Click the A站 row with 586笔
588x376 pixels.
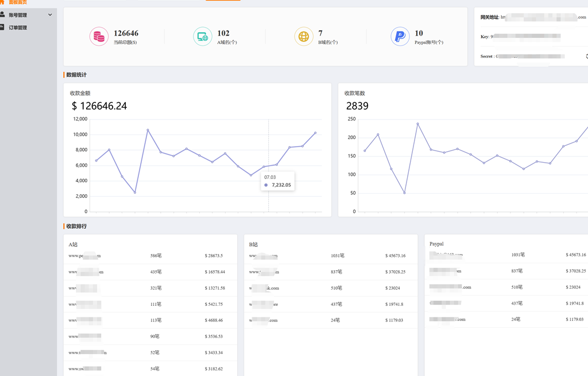point(150,256)
